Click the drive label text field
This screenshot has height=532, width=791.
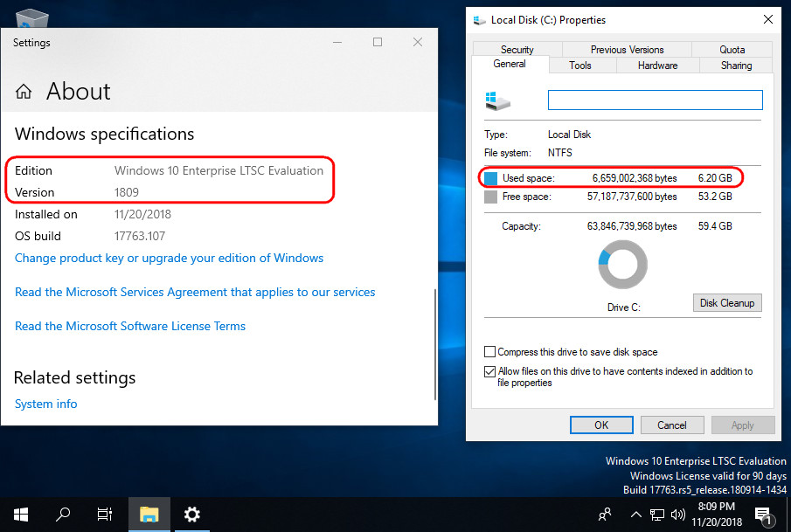655,100
